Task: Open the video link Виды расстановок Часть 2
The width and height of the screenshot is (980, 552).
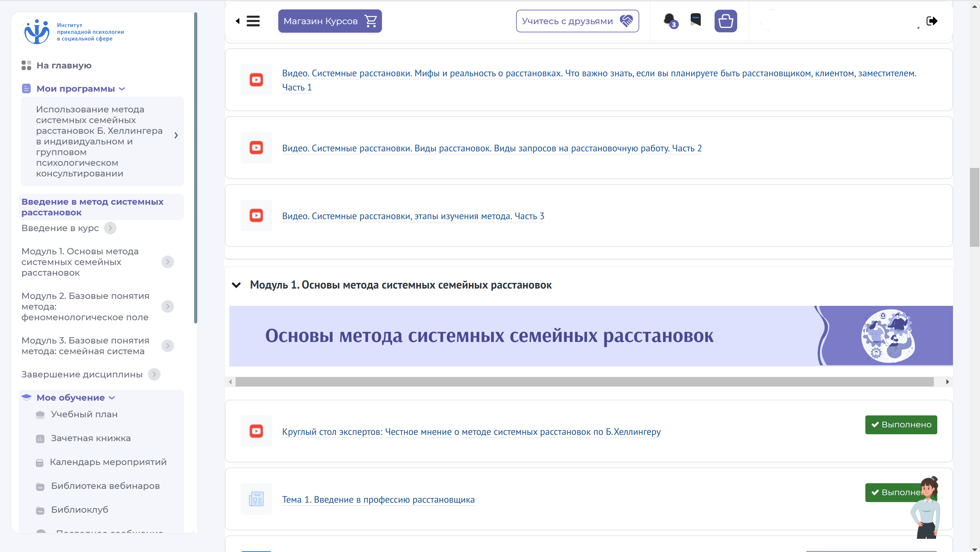Action: coord(492,149)
